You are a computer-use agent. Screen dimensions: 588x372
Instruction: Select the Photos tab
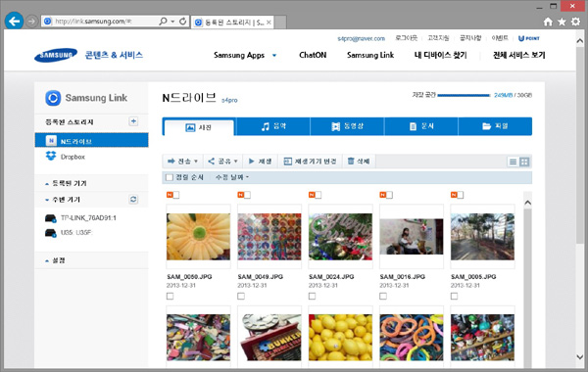click(x=199, y=127)
